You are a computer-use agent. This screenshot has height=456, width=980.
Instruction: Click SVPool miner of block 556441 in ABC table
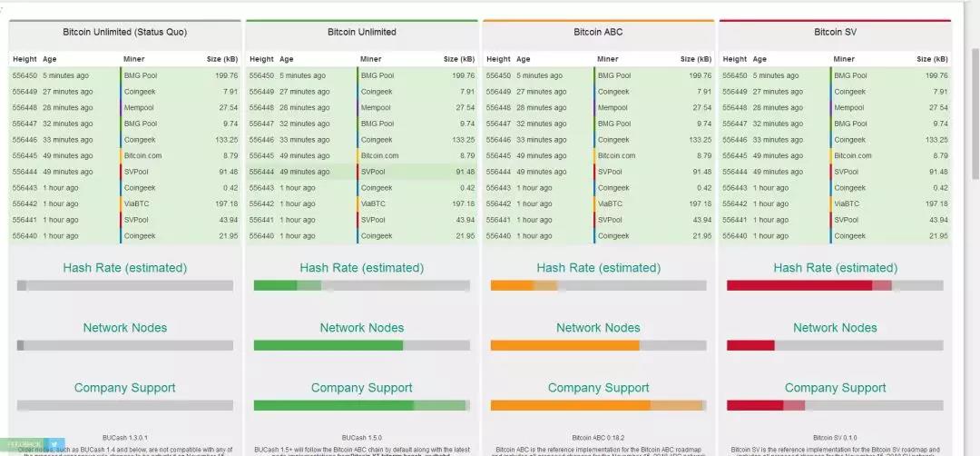[x=610, y=220]
